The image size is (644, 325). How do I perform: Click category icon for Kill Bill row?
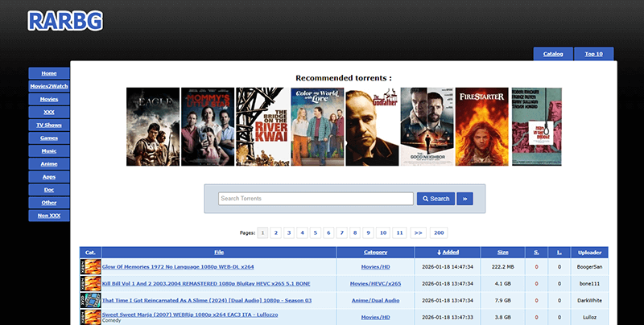(90, 283)
